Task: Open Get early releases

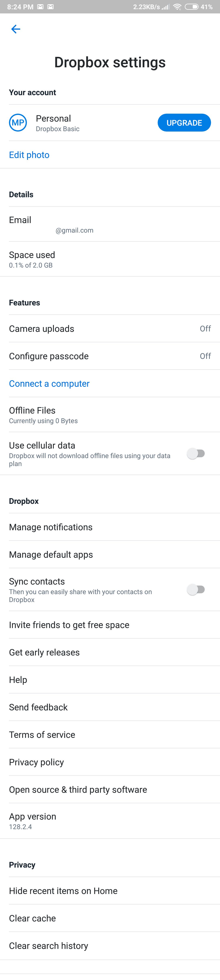Action: point(110,652)
